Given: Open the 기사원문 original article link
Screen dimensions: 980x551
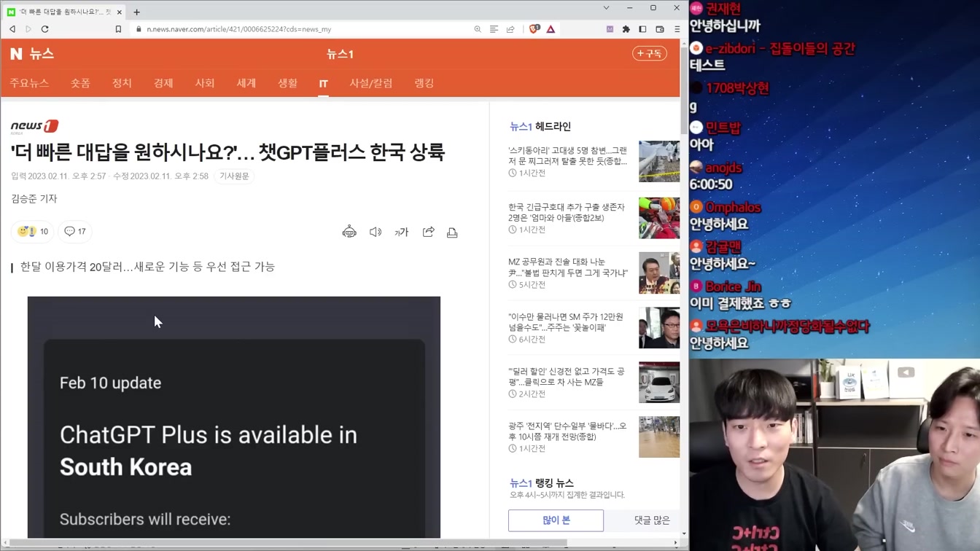Looking at the screenshot, I should coord(234,176).
